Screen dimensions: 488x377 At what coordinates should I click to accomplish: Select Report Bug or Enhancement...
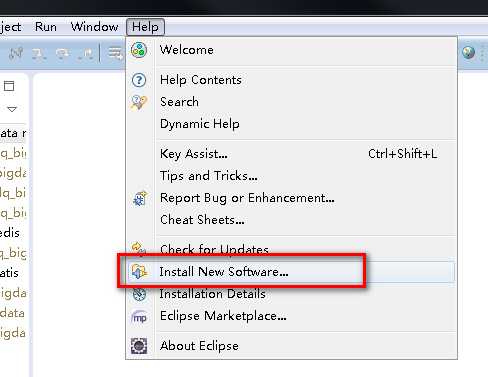(x=291, y=198)
